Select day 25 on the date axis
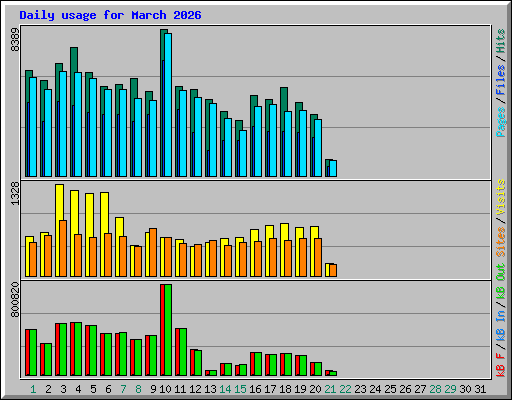The width and height of the screenshot is (512, 400). [x=390, y=389]
